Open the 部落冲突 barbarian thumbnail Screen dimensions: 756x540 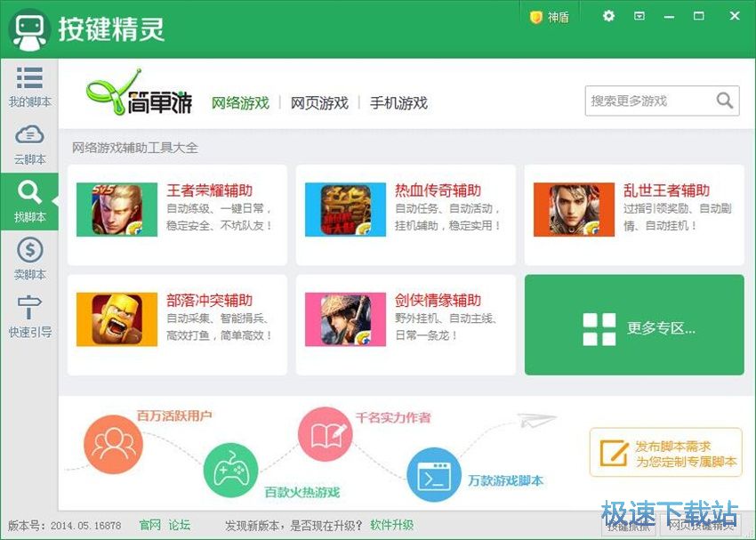pos(117,319)
